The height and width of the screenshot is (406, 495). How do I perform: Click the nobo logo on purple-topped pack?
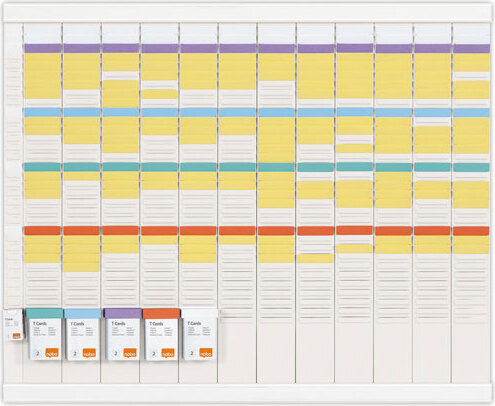130,353
